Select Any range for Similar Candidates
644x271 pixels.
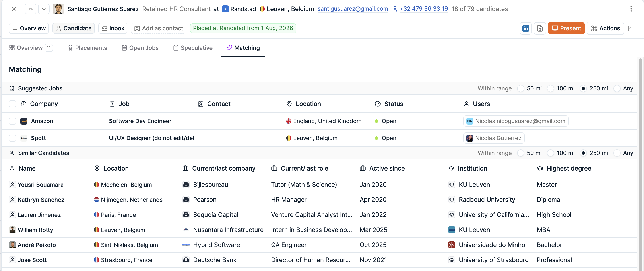click(617, 153)
